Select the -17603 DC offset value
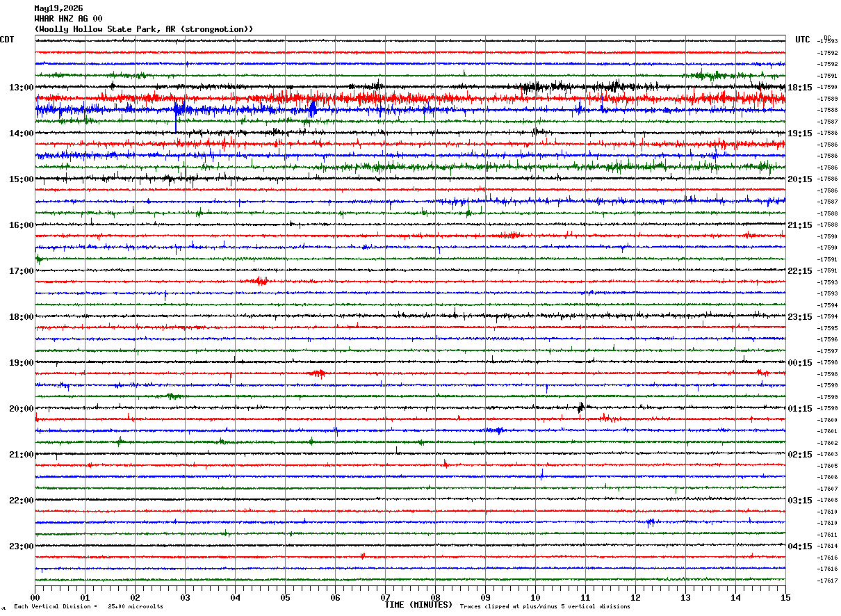Image resolution: width=841 pixels, height=616 pixels. tap(828, 454)
